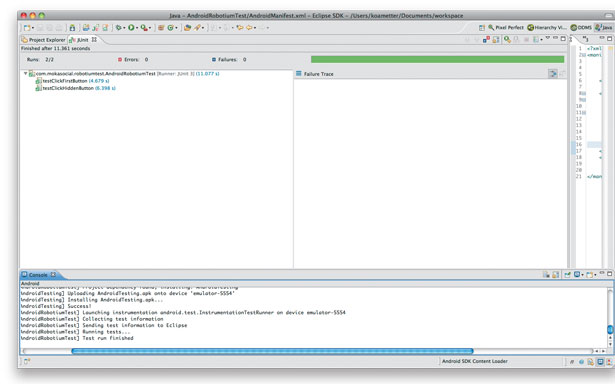Click the Clear Console icon
The width and height of the screenshot is (615, 384).
546,275
